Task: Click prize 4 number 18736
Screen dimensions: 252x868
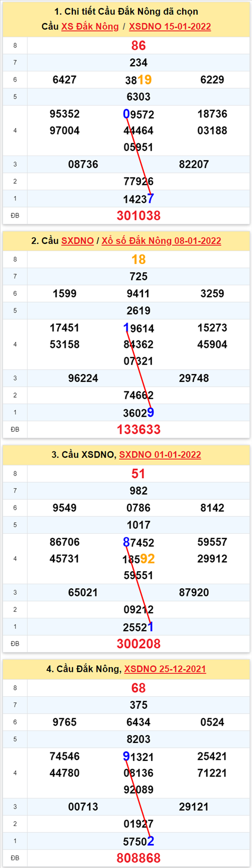Action: coord(212,114)
